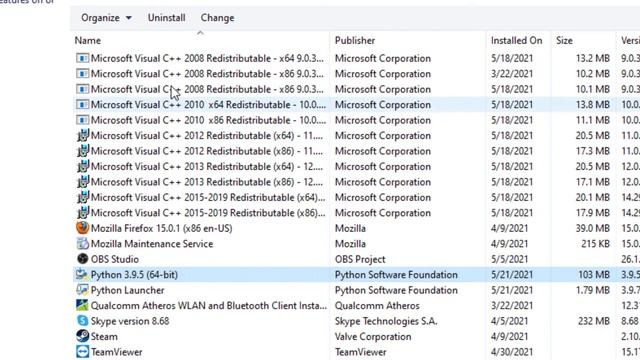This screenshot has height=360, width=640.
Task: Select Microsoft Visual C++ 2013 Redistributable (x64) name
Action: point(207,167)
